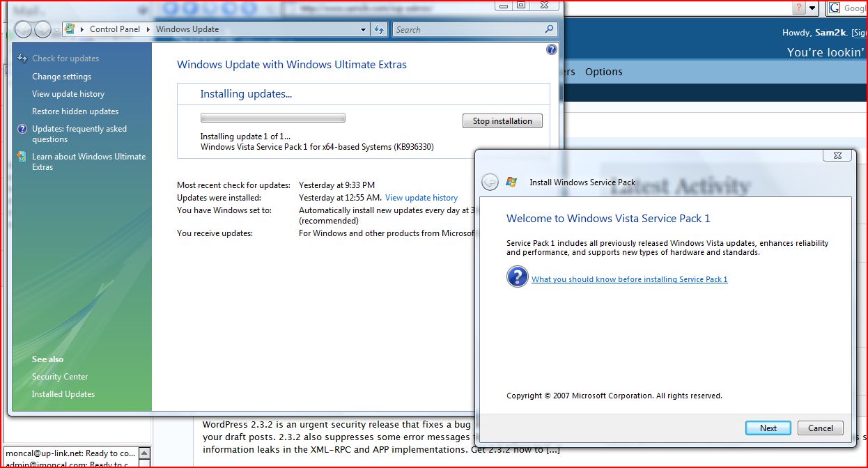Focus the Control Panel Search box
Screen dimensions: 868x468
pyautogui.click(x=474, y=29)
